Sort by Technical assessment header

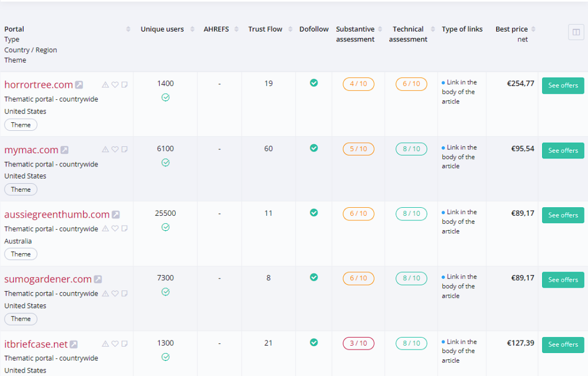432,29
